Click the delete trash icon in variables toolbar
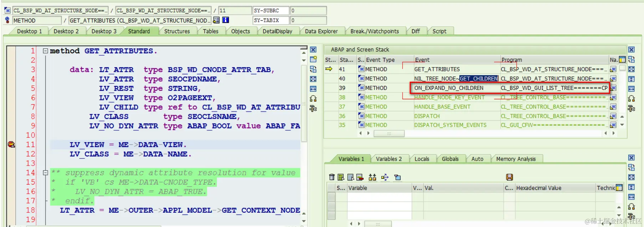The width and height of the screenshot is (644, 227). pyautogui.click(x=332, y=177)
